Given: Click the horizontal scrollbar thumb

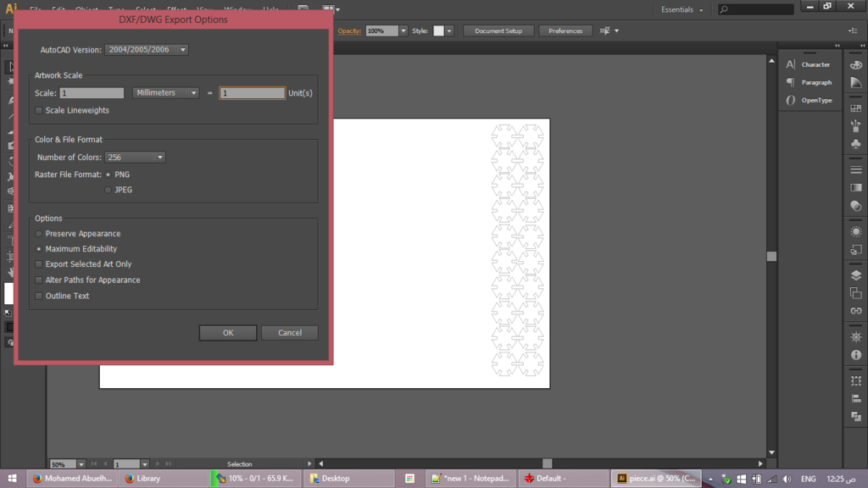Looking at the screenshot, I should coord(547,463).
